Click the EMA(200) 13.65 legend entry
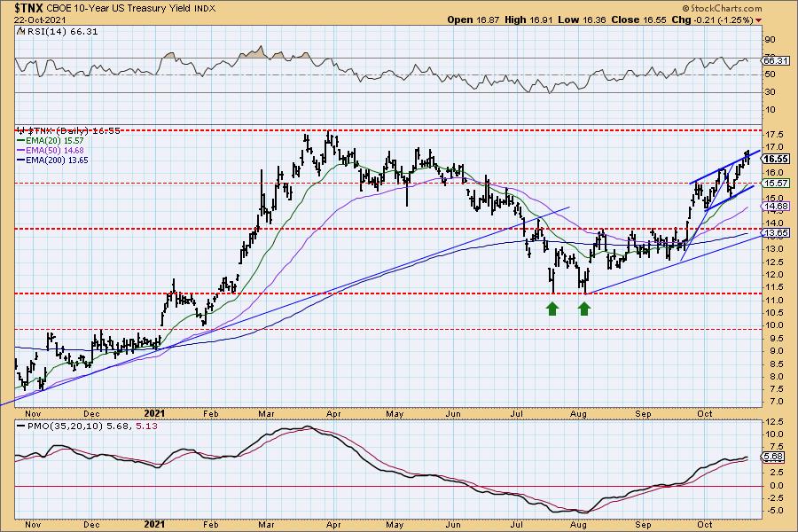Screen dimensions: 798x532 [x=52, y=160]
